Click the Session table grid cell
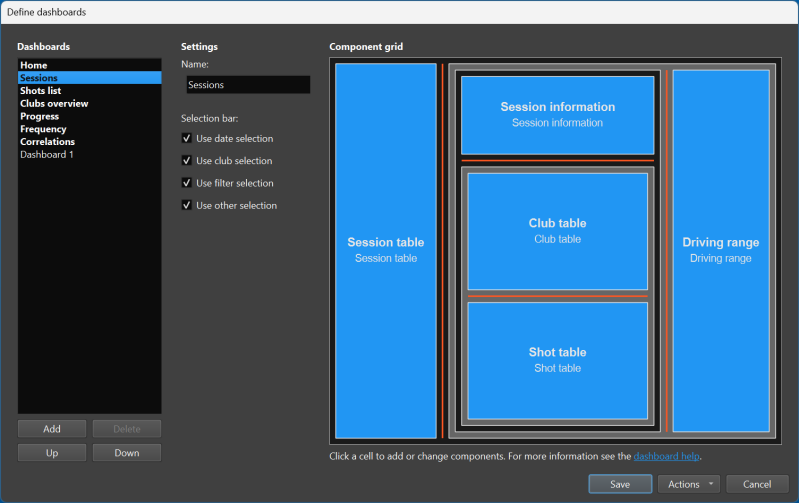This screenshot has height=503, width=799. (x=385, y=250)
